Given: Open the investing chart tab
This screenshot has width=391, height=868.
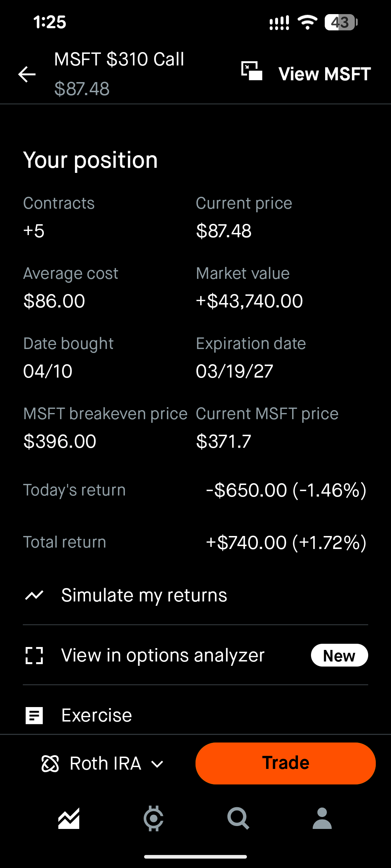Looking at the screenshot, I should [69, 818].
